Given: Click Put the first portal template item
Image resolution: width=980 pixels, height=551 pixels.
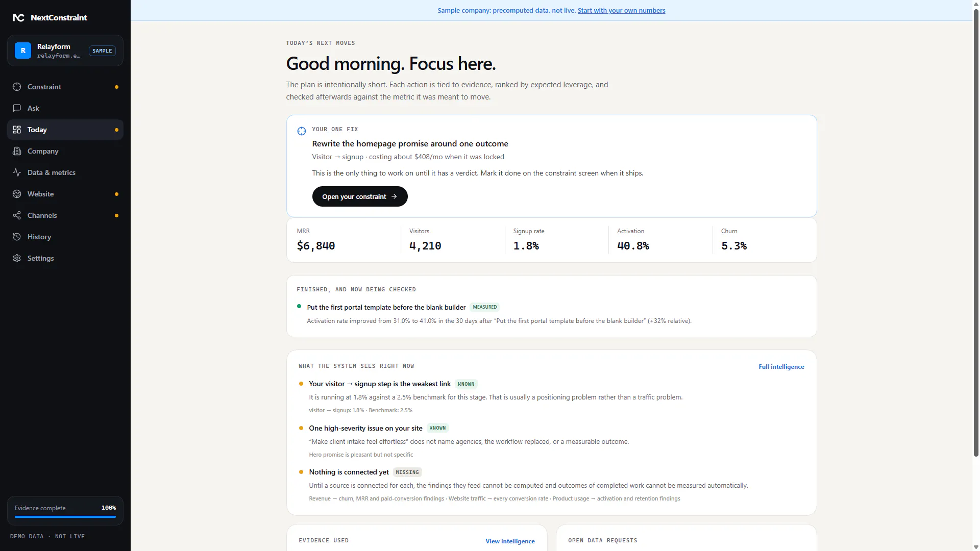Looking at the screenshot, I should [x=386, y=307].
